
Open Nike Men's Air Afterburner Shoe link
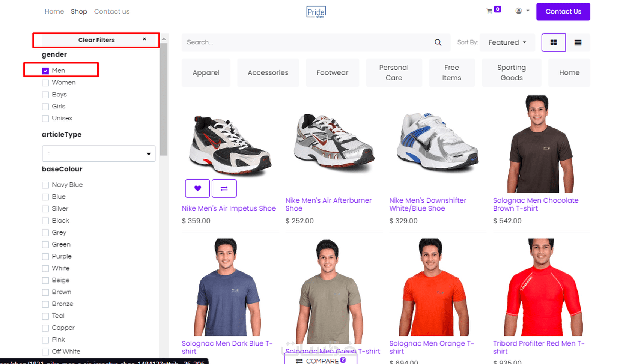coord(328,205)
